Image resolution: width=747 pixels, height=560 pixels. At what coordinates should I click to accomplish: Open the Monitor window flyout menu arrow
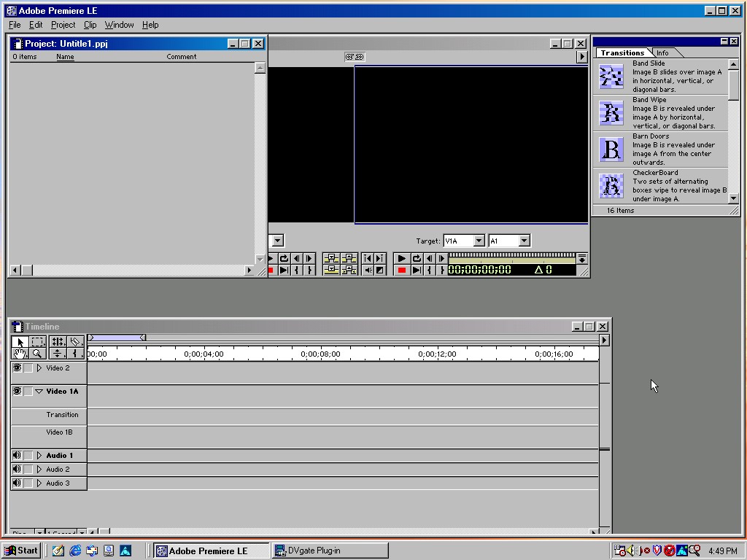[581, 57]
